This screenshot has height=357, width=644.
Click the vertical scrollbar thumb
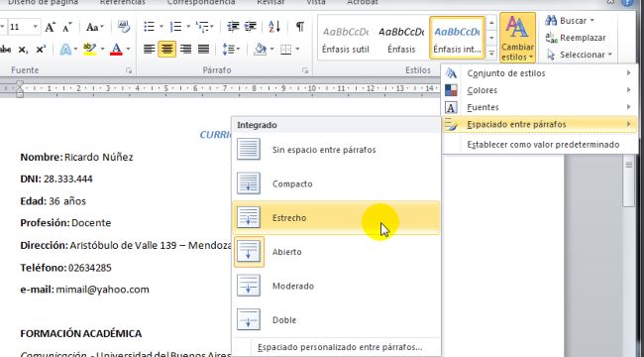(x=628, y=180)
